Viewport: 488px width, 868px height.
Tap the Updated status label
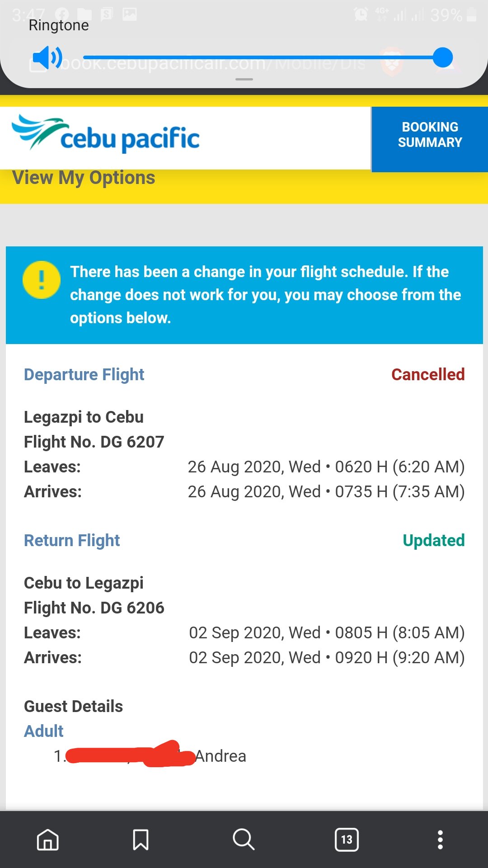434,540
